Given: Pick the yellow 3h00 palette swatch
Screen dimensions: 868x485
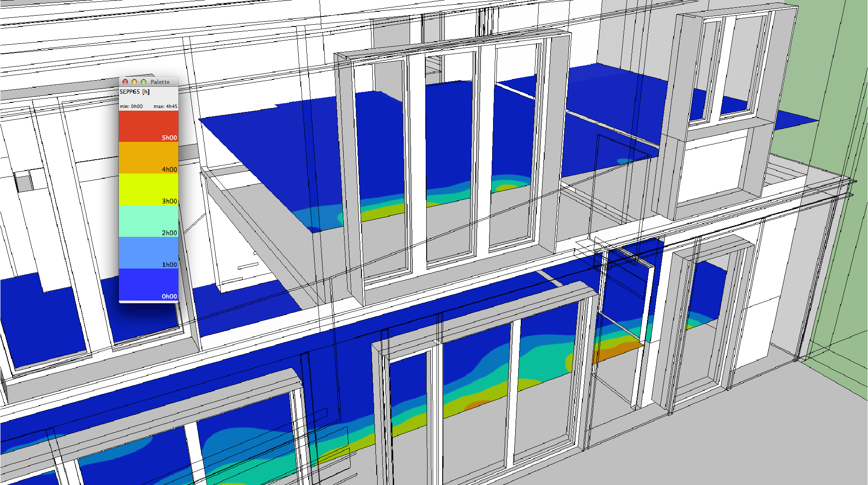Looking at the screenshot, I should pos(148,190).
